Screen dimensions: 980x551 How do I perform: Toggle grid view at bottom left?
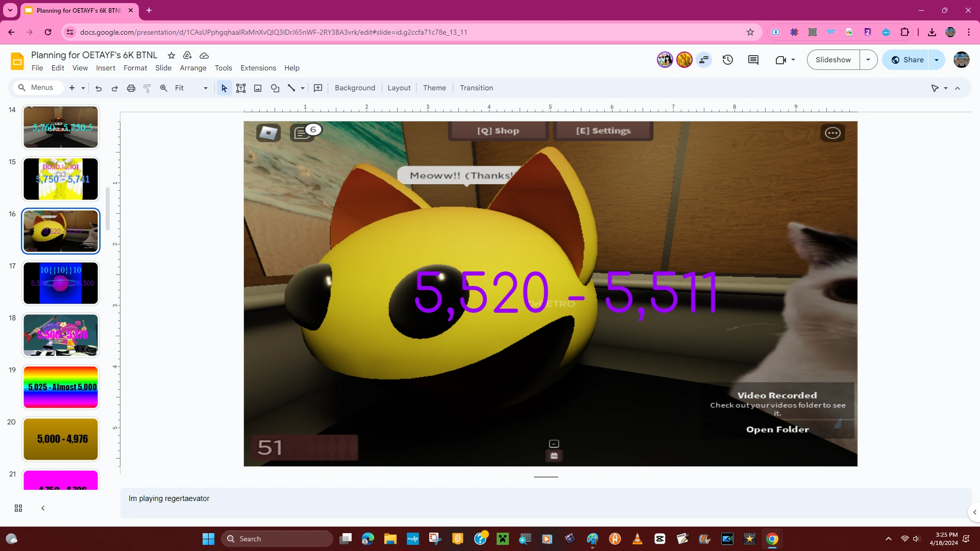pyautogui.click(x=18, y=508)
